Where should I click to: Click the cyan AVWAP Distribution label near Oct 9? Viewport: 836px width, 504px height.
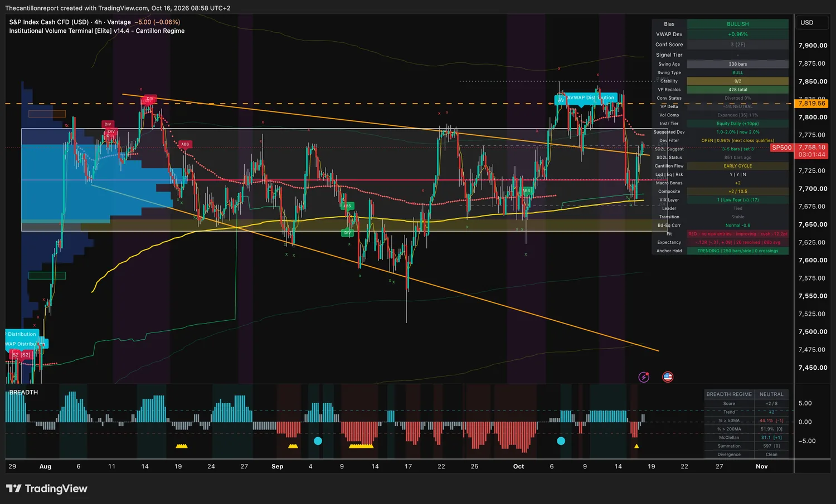click(x=590, y=98)
